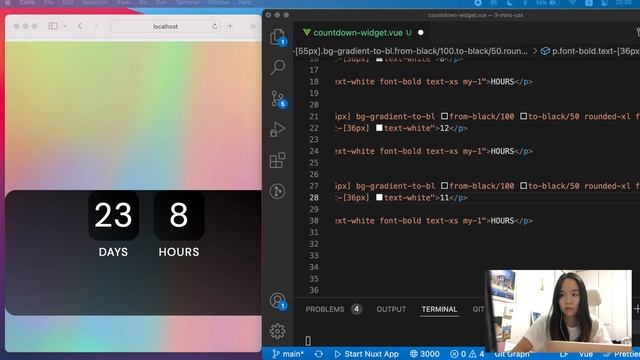The image size is (640, 360).
Task: Open the Explorer view in VS Code
Action: 278,37
